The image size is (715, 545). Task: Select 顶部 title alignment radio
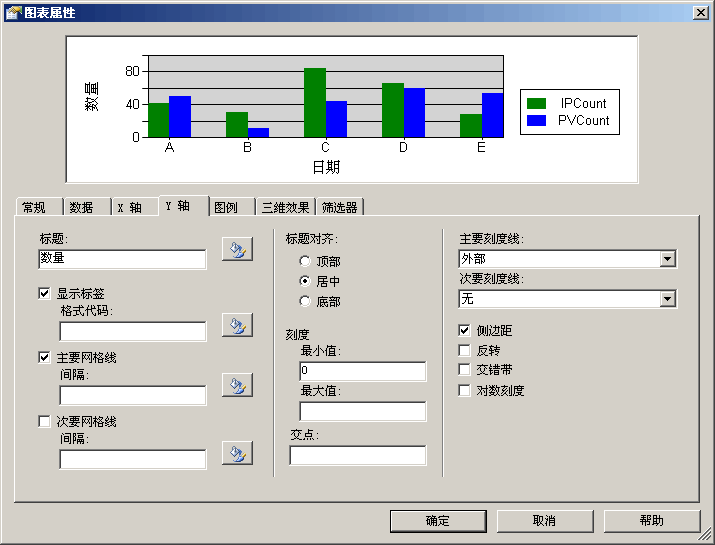305,261
